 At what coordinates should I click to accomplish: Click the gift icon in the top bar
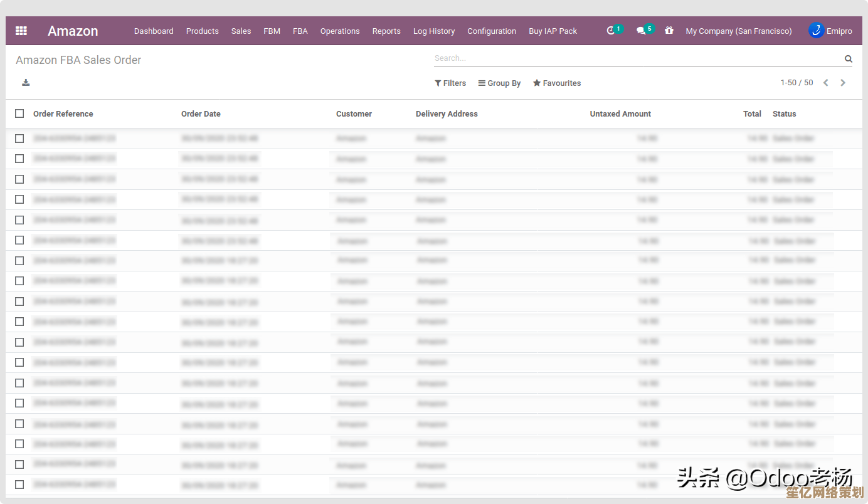(x=669, y=30)
